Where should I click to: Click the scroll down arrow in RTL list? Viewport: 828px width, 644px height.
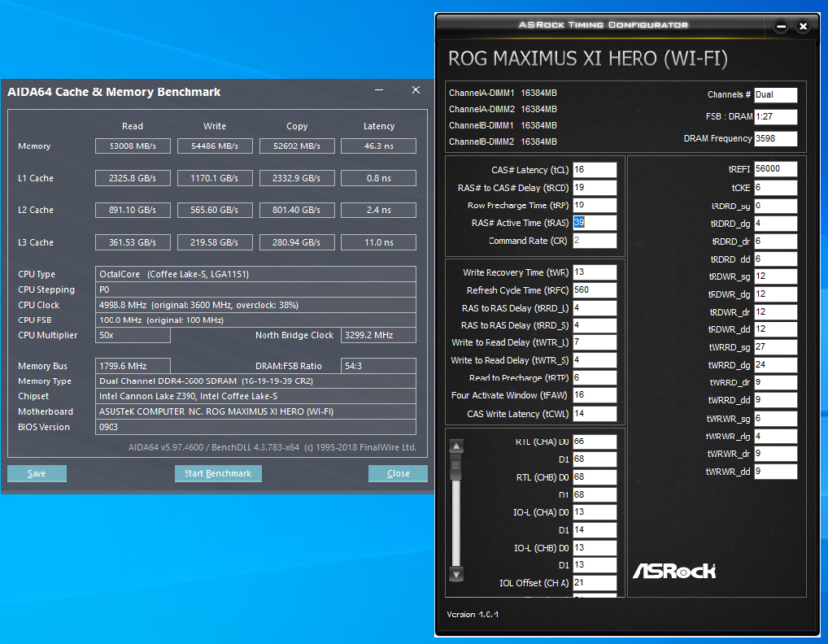click(x=456, y=574)
